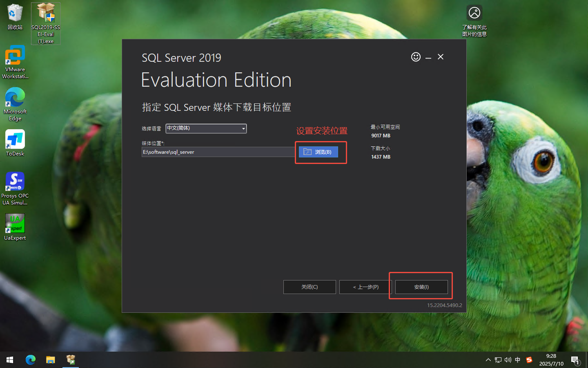Launch Prosys OPC UA Simulation Server

click(15, 181)
